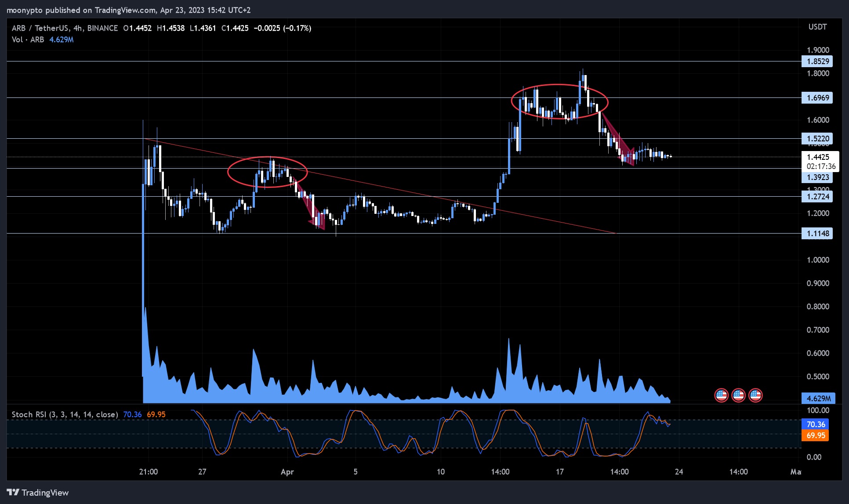Click the Stoch RSI indicator legend

65,414
